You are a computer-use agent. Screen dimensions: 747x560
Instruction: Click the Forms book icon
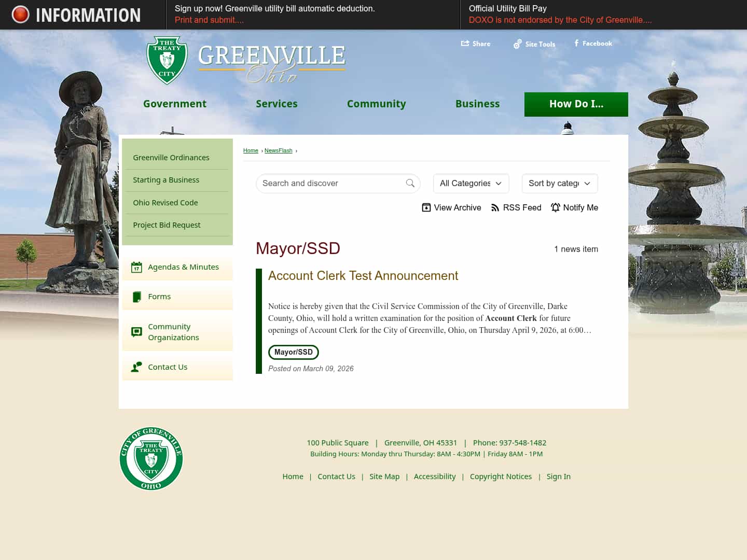(136, 297)
